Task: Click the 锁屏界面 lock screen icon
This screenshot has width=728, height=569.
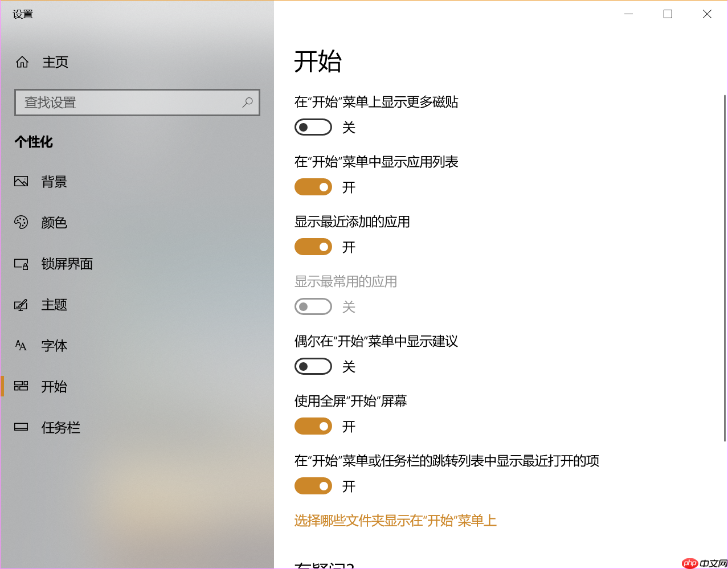Action: click(21, 264)
